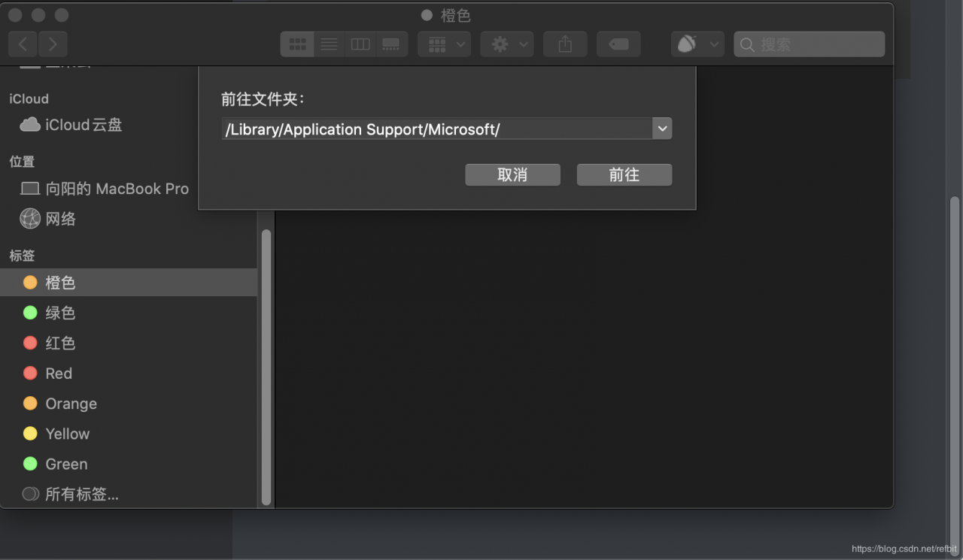
Task: Click the 前往文件夹 label
Action: click(263, 99)
